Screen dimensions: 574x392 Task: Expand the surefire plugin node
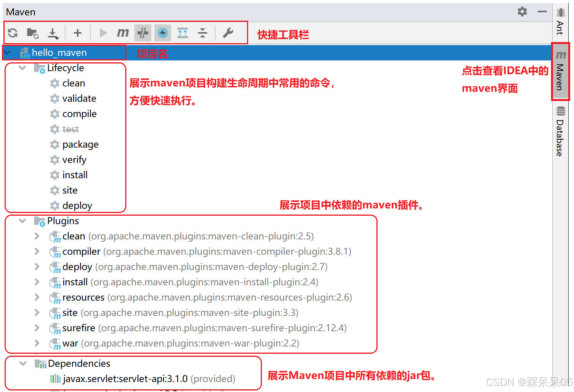(37, 328)
